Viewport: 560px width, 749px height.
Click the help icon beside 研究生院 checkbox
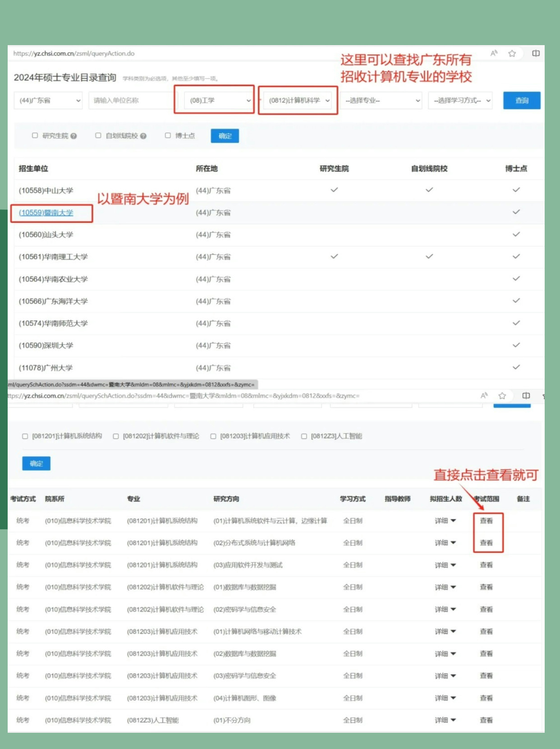point(73,136)
